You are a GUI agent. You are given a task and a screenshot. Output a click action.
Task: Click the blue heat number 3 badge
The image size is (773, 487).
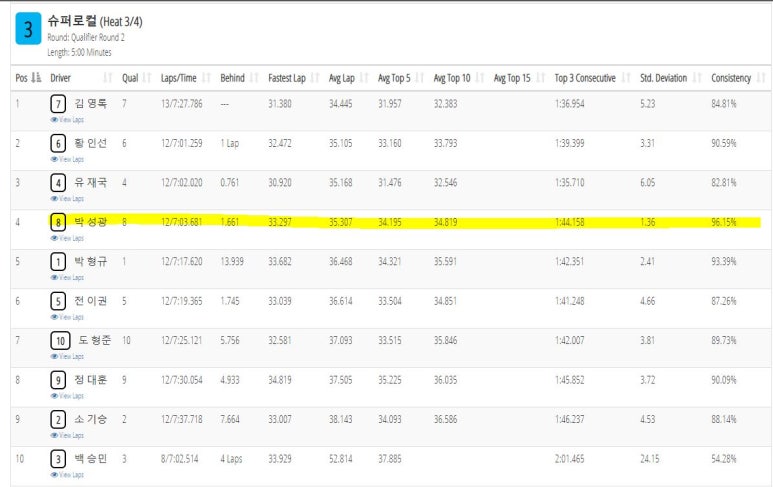coord(28,29)
